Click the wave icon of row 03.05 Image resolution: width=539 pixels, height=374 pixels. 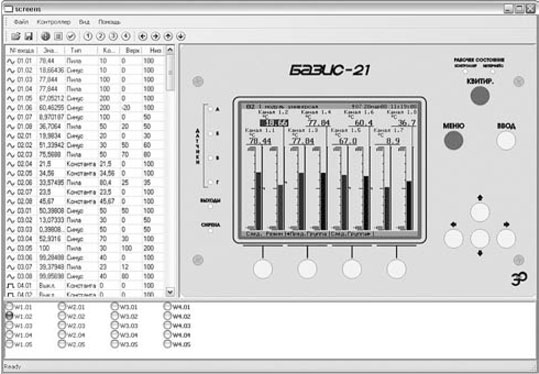11,248
